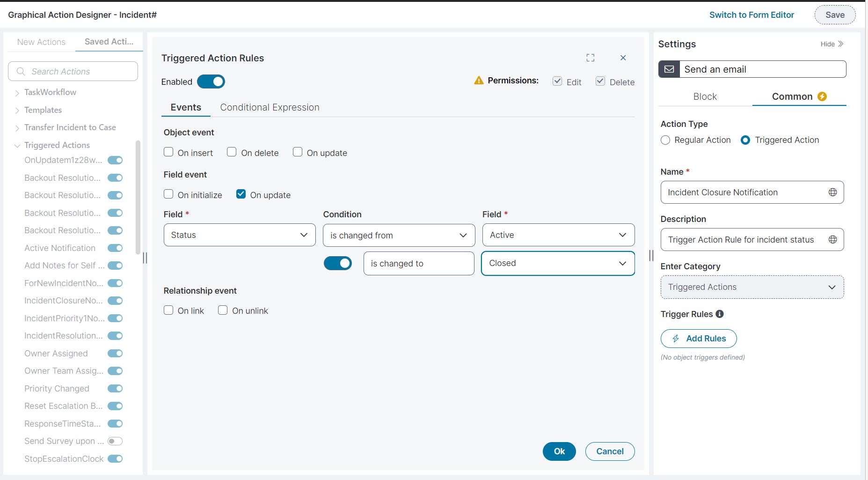The image size is (868, 480).
Task: Enable the Send Survey upon toggle
Action: (x=115, y=441)
